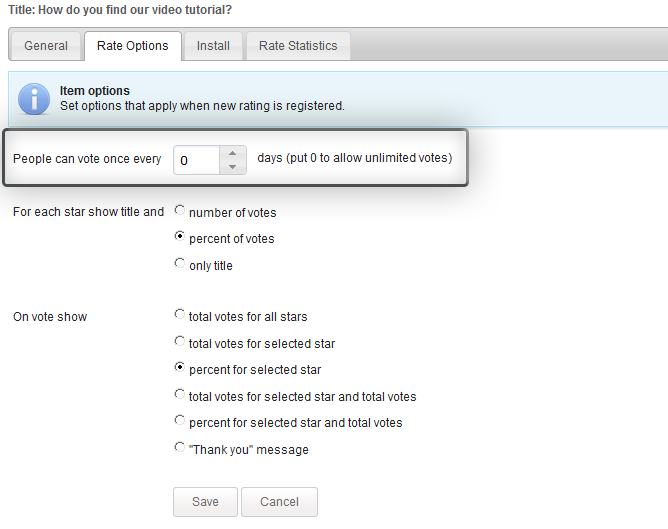Click the Cancel button
This screenshot has width=668, height=529.
(x=279, y=502)
